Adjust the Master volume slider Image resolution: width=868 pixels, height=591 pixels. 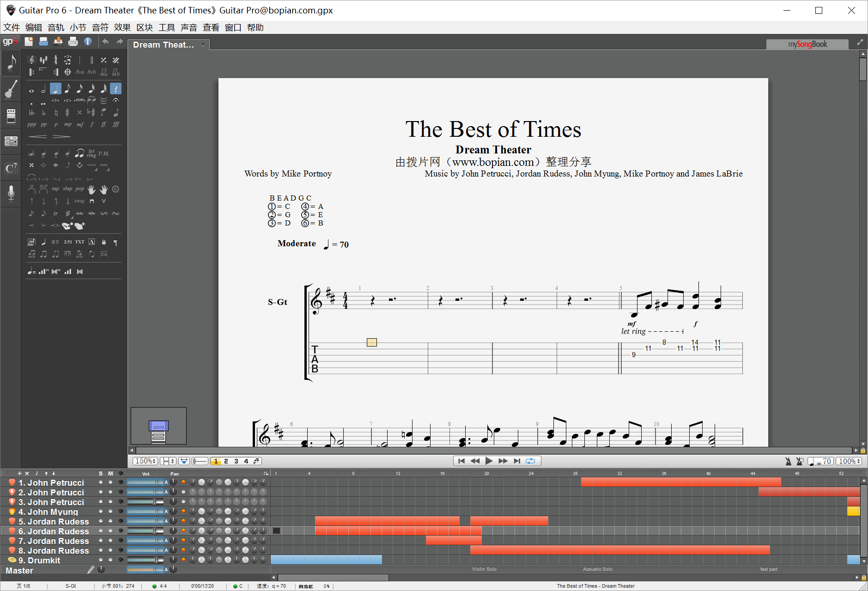pos(145,570)
